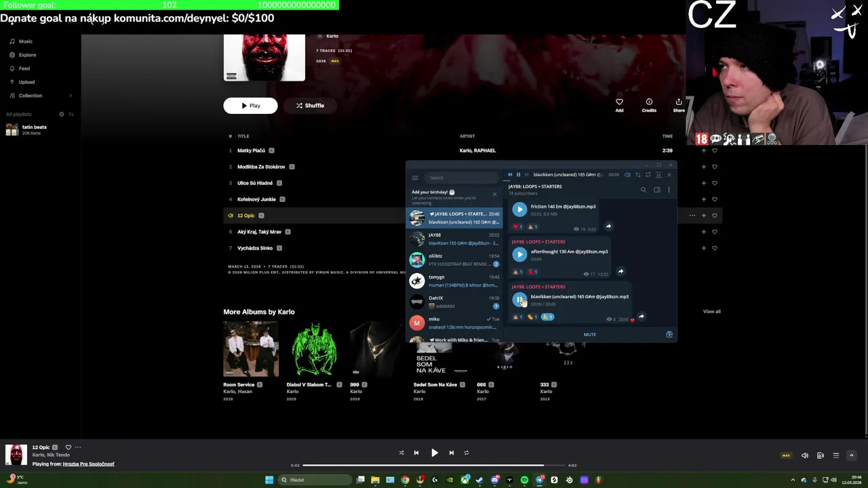
Task: Send gift icon in Telegram bottom bar
Action: (x=669, y=334)
